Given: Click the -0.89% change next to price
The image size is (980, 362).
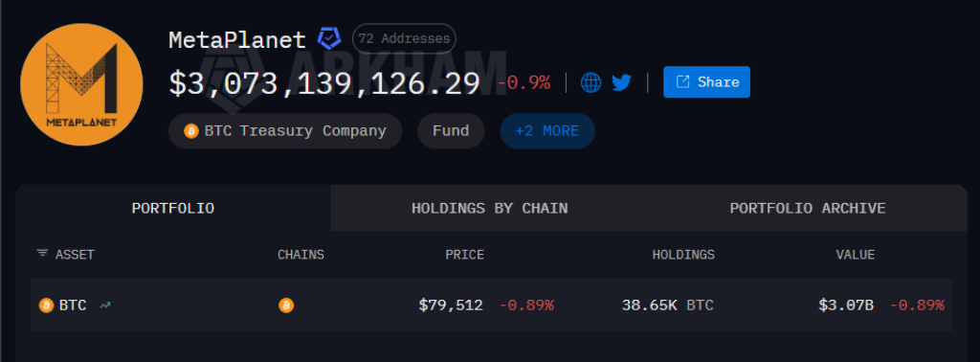Looking at the screenshot, I should [x=526, y=305].
